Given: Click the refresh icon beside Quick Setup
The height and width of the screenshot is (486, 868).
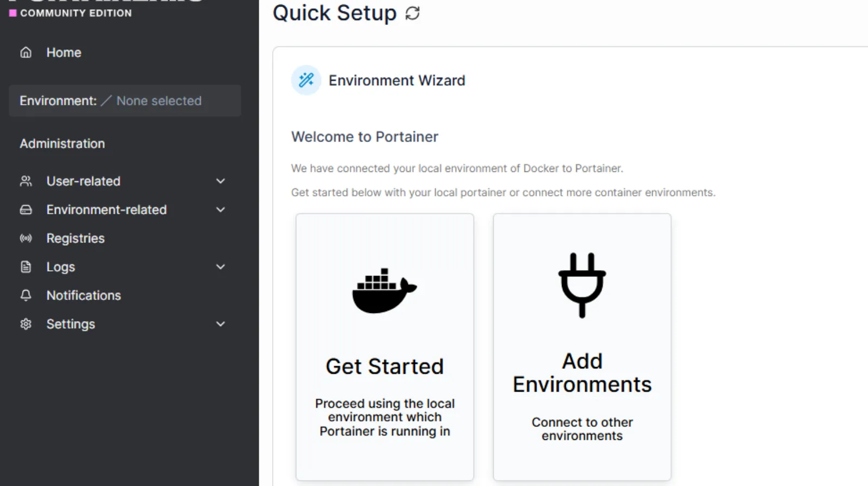Looking at the screenshot, I should [412, 14].
